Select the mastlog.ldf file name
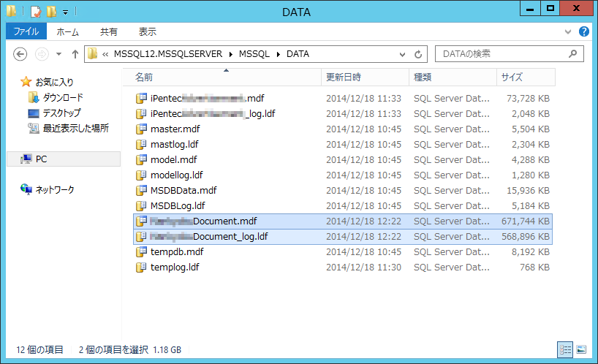Viewport: 598px width, 364px height. [x=174, y=145]
